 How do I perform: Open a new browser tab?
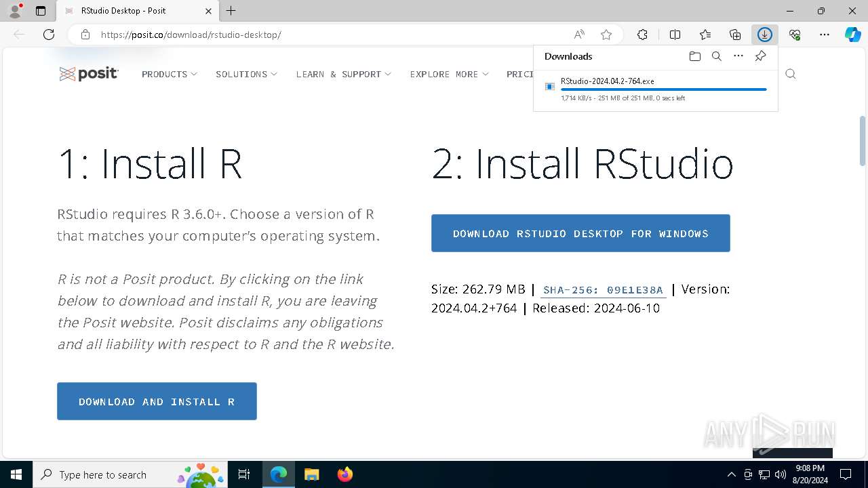tap(231, 11)
